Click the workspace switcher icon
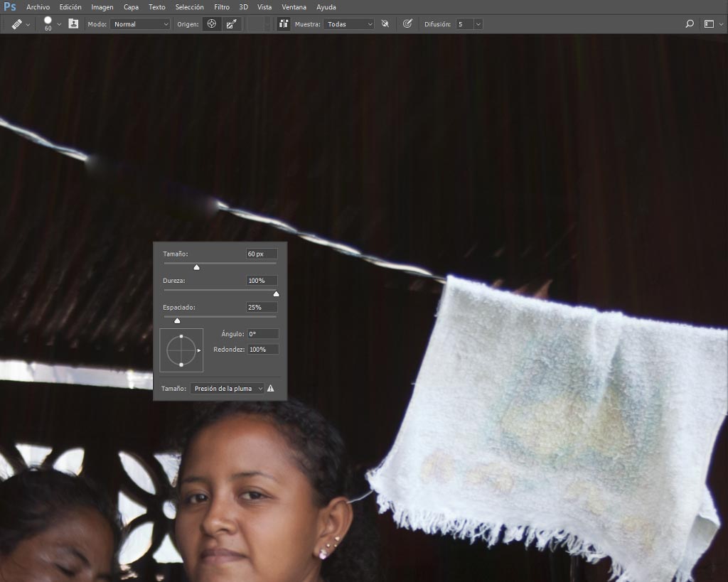 (709, 24)
